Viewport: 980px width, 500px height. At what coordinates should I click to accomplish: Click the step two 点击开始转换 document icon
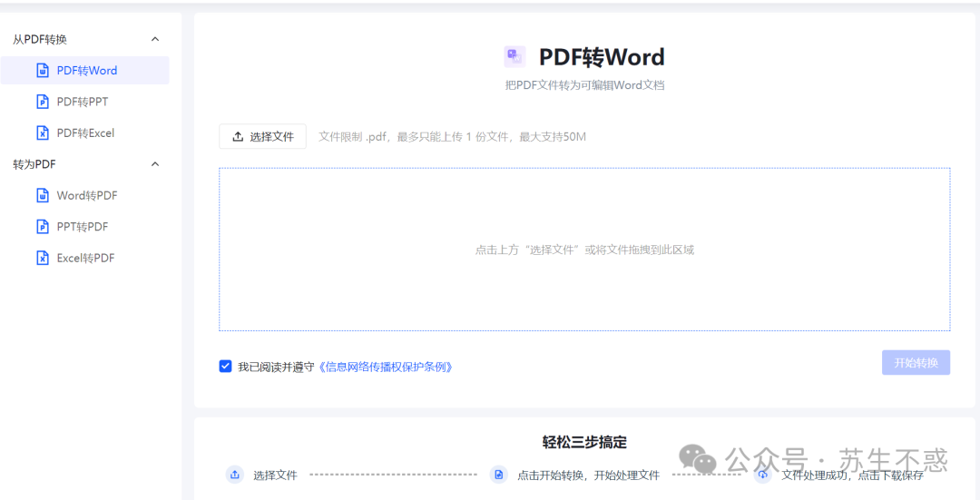click(x=499, y=475)
